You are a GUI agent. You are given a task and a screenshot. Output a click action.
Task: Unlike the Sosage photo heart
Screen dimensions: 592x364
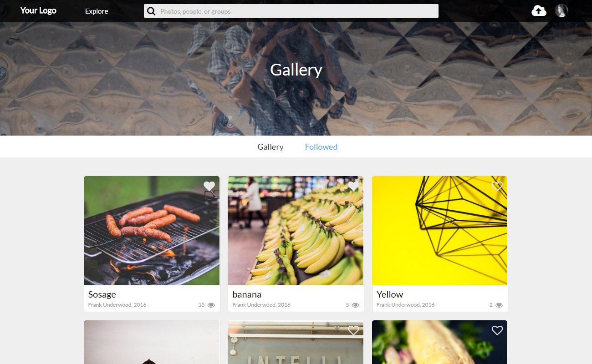209,186
